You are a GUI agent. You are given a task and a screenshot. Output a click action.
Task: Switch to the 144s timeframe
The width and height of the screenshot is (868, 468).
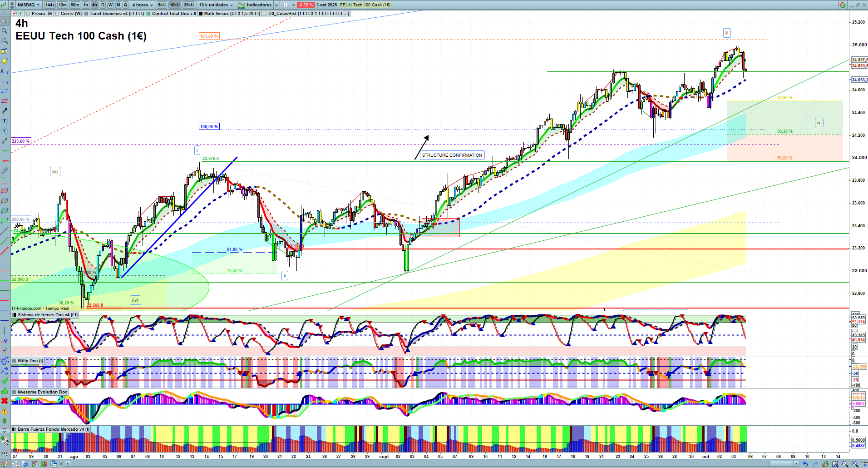[x=50, y=5]
